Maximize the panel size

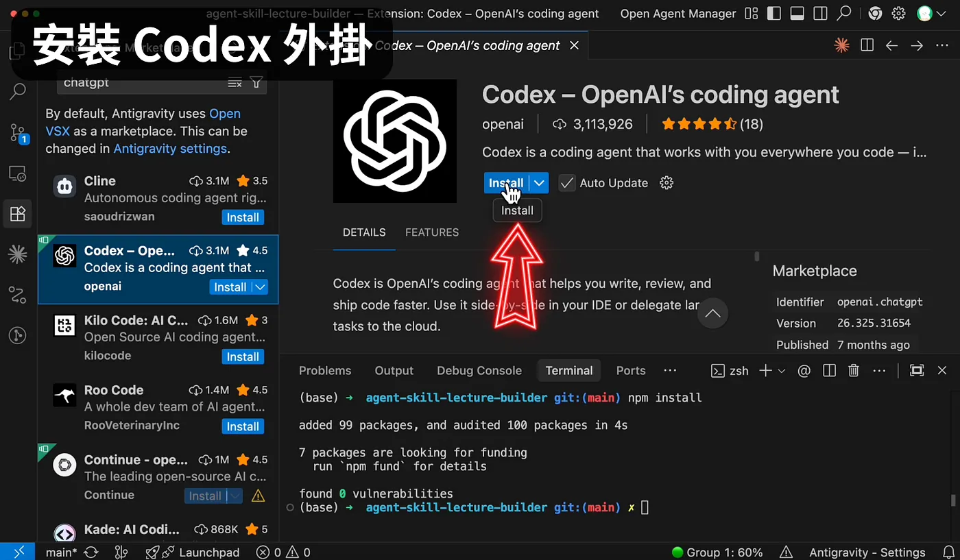point(917,371)
